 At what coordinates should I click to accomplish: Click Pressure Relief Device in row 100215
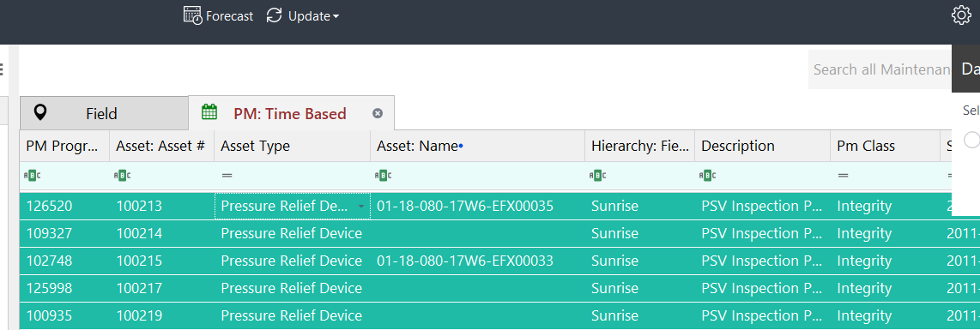[291, 261]
